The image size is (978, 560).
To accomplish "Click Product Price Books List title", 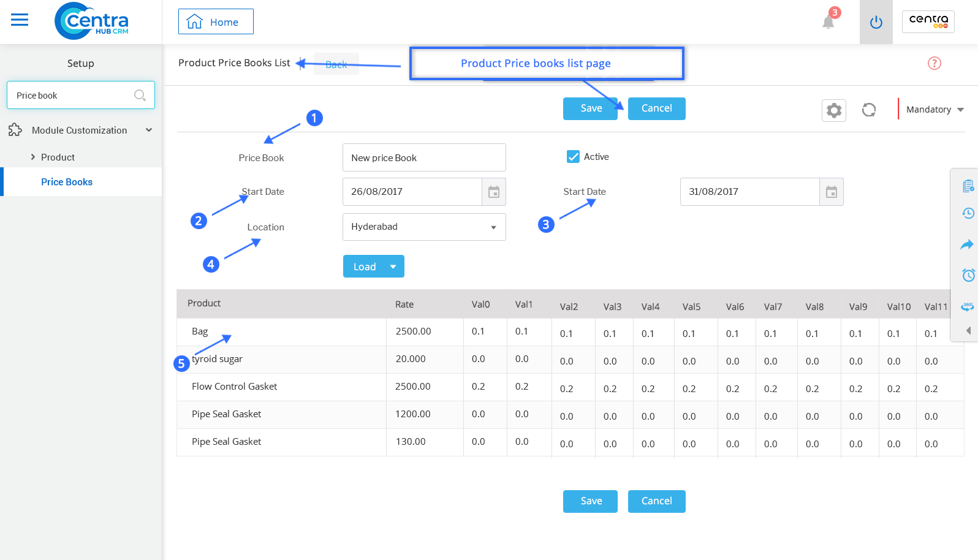I will 234,62.
